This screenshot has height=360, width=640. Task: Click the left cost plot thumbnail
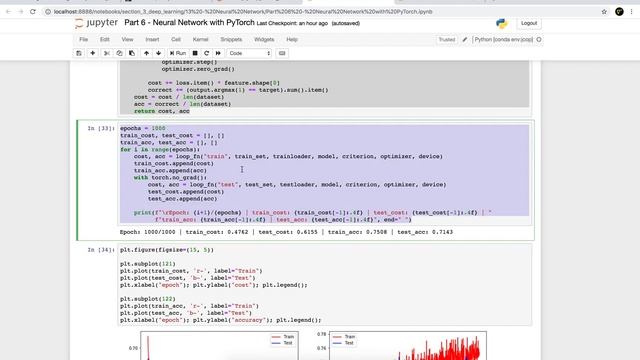click(x=219, y=346)
